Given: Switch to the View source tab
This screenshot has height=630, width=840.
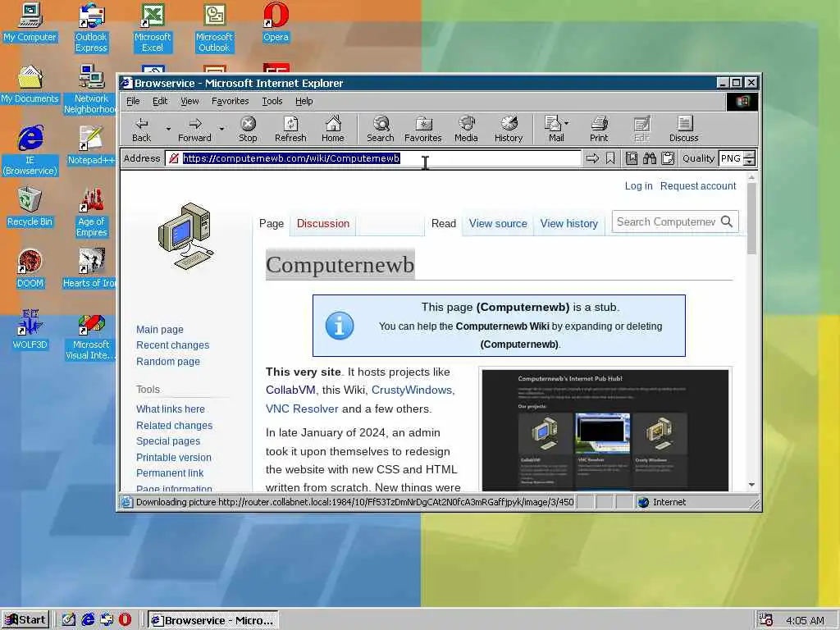Looking at the screenshot, I should pyautogui.click(x=498, y=224).
